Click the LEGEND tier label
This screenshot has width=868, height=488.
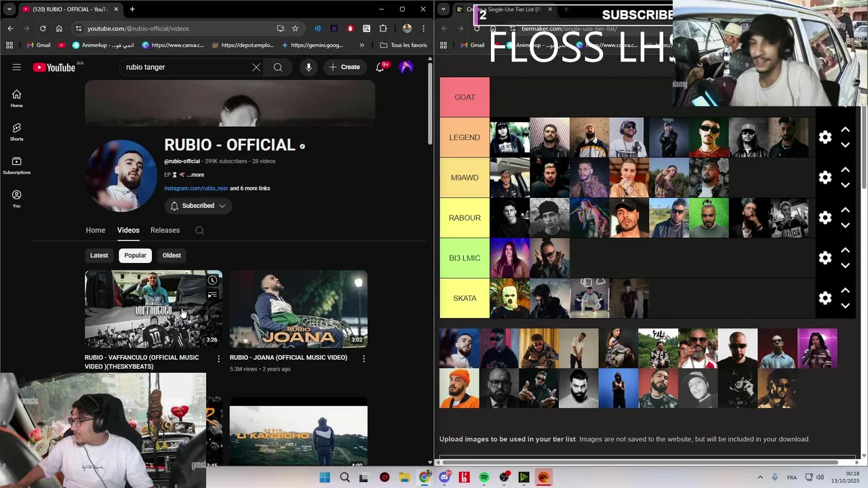coord(465,138)
